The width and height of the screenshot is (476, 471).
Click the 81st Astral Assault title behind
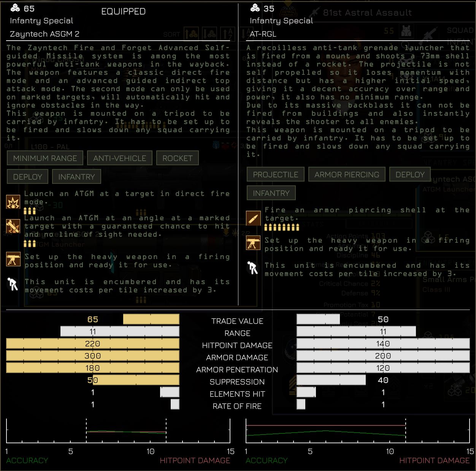tap(367, 13)
